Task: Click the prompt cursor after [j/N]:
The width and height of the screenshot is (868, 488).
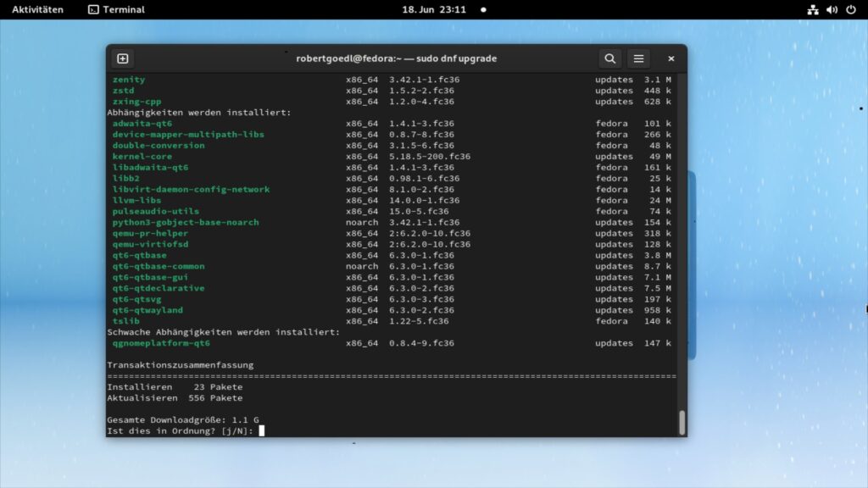Action: (261, 430)
